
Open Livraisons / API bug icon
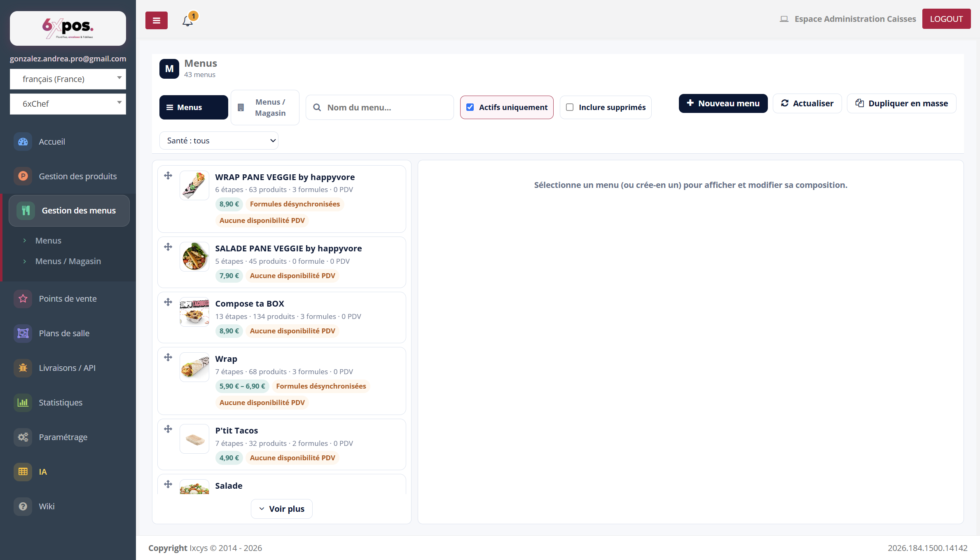[23, 368]
